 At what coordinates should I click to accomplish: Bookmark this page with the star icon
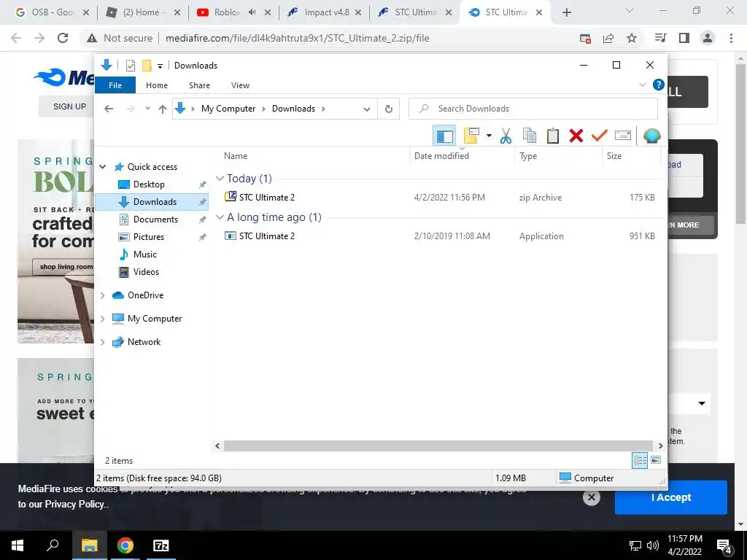tap(632, 38)
